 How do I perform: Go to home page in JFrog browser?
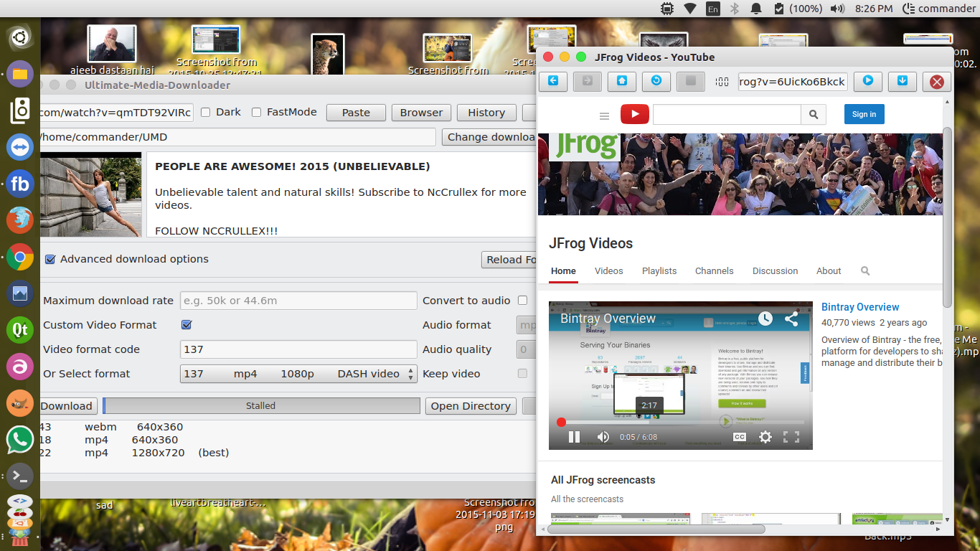[622, 81]
